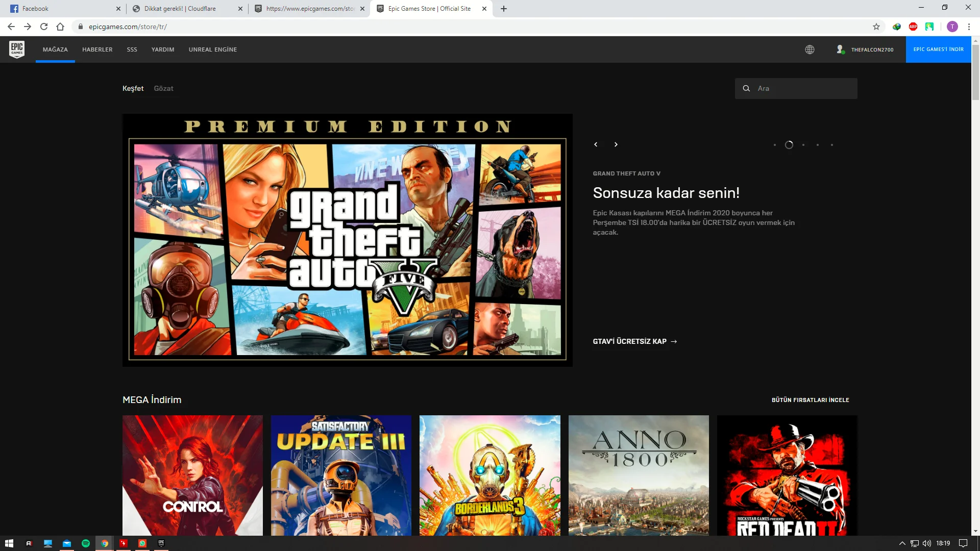Open the AdBlock Plus extension icon
Viewport: 980px width, 551px height.
913,27
